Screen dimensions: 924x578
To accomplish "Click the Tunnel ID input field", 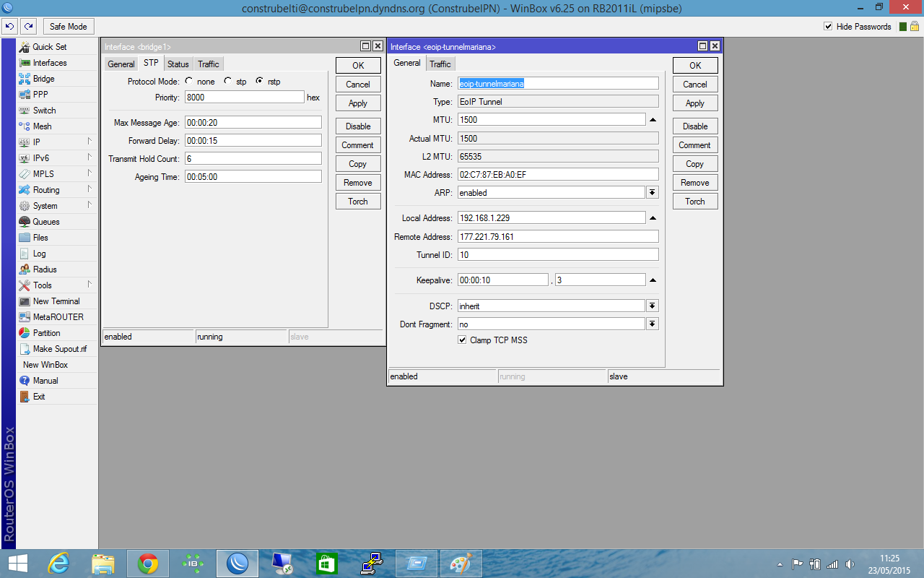I will pyautogui.click(x=558, y=255).
